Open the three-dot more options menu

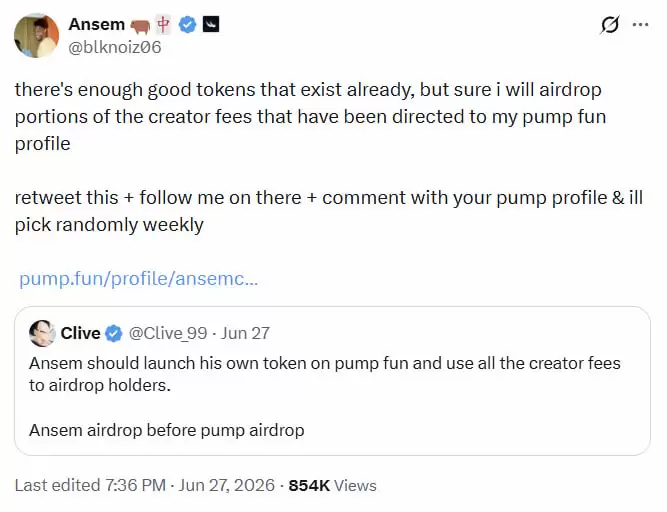641,25
